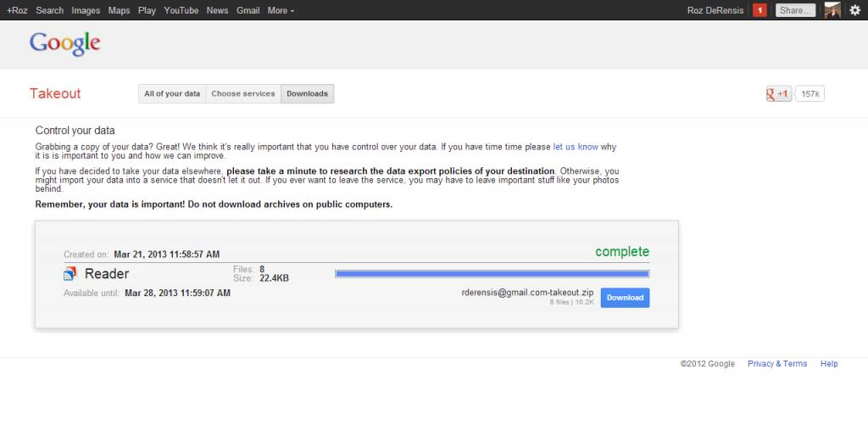Click the 'Control your data' heading
Screen dimensions: 868x431
[x=75, y=131]
